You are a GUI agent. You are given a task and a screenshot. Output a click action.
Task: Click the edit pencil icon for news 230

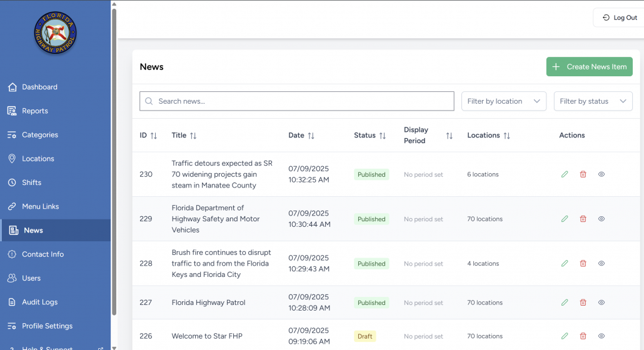(x=565, y=174)
